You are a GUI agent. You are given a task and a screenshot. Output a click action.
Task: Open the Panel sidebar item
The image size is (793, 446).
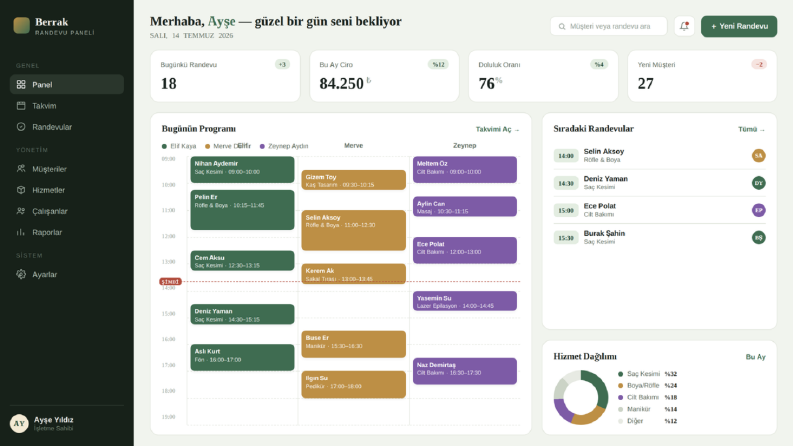click(x=67, y=84)
